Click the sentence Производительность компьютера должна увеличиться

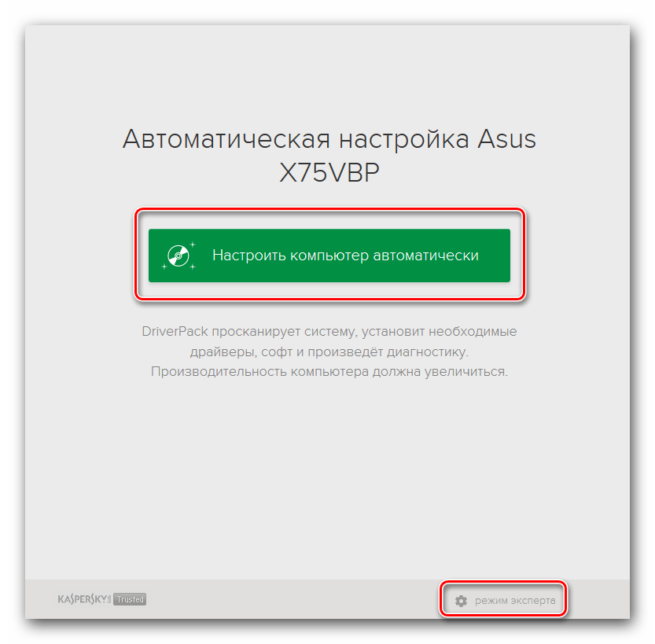point(329,371)
